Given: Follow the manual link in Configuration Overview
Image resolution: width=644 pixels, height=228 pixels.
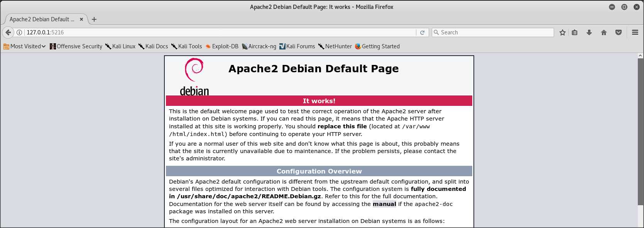Looking at the screenshot, I should pos(384,204).
